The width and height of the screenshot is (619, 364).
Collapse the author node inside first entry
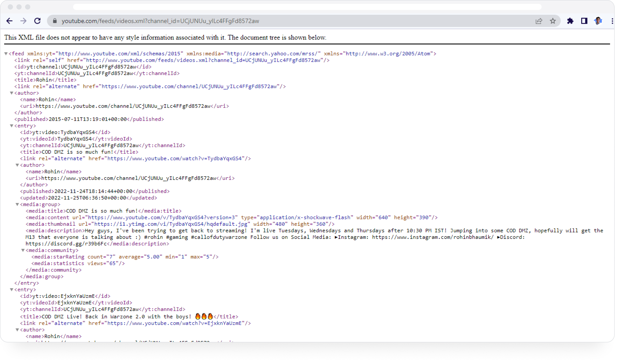[17, 165]
